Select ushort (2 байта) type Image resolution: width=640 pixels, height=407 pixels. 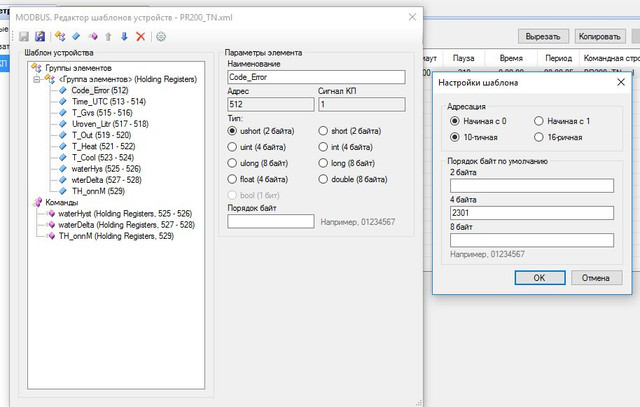point(232,131)
